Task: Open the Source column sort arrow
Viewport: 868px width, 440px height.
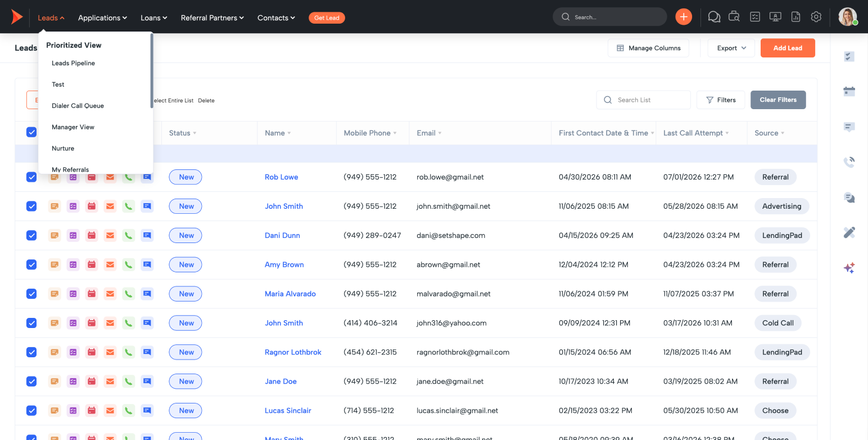Action: 783,133
